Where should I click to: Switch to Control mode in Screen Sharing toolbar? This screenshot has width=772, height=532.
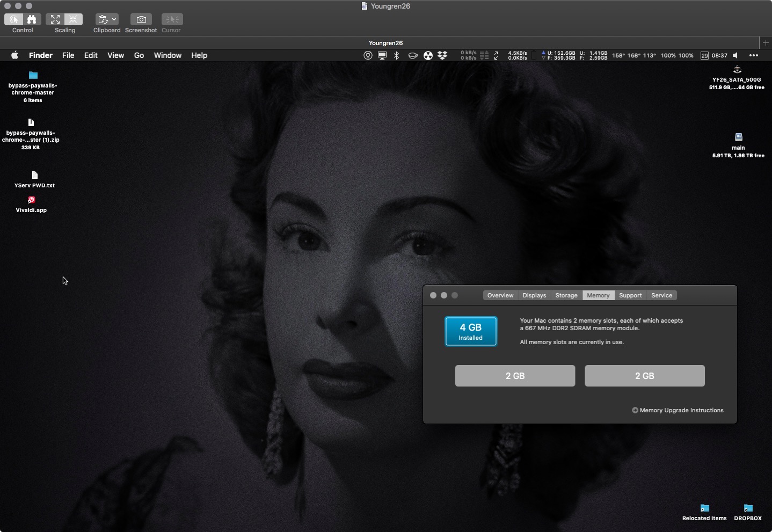[13, 19]
